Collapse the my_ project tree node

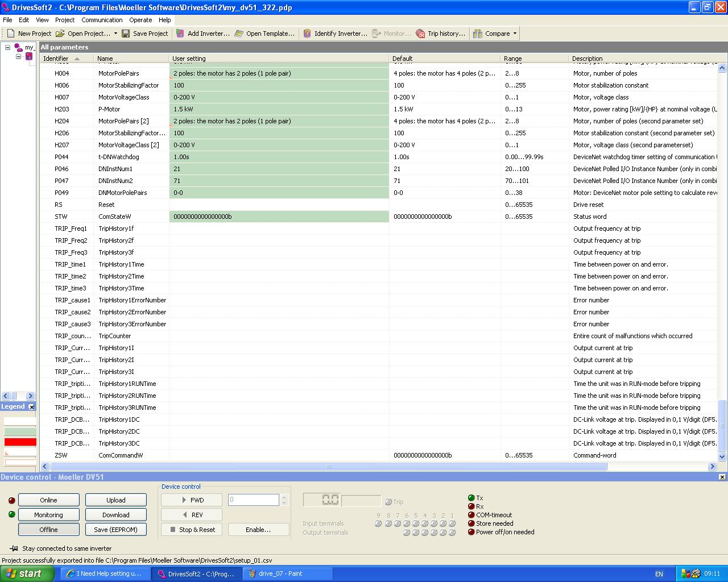click(8, 47)
